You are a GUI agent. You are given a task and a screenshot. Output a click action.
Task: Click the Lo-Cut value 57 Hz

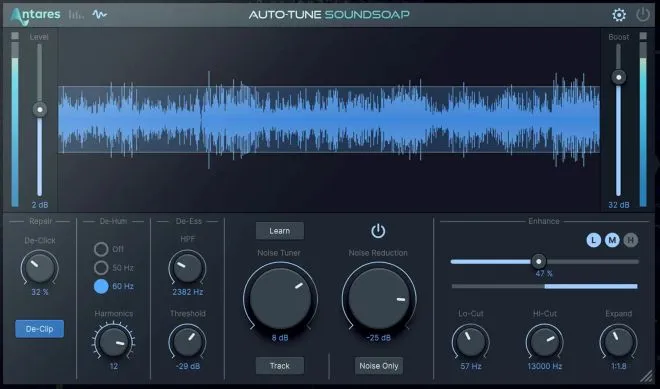[471, 366]
